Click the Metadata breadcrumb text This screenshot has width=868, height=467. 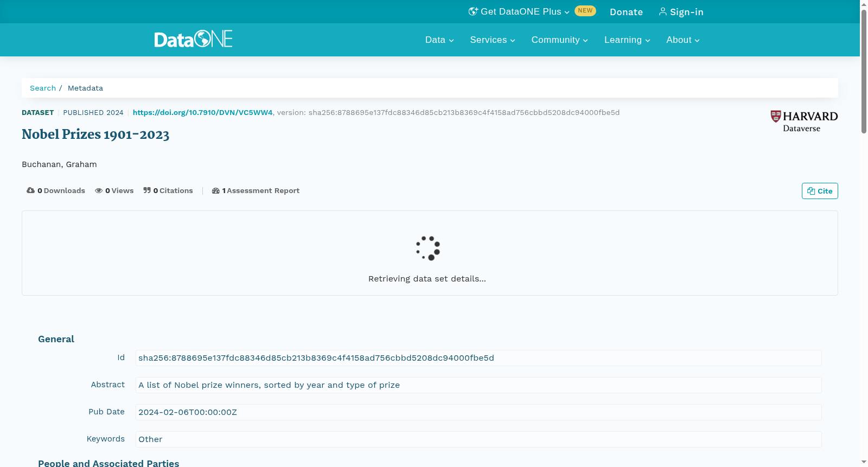click(85, 88)
